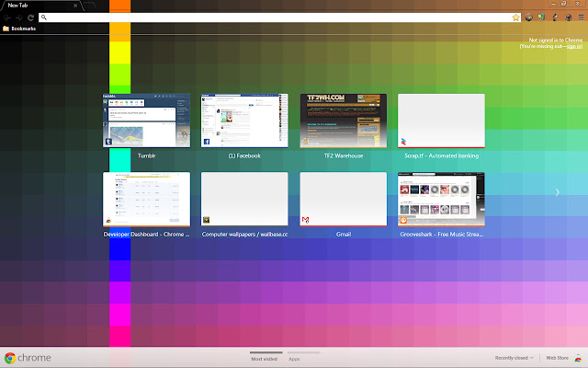Open the Tumblr thumbnail
This screenshot has height=368, width=588.
pos(146,121)
